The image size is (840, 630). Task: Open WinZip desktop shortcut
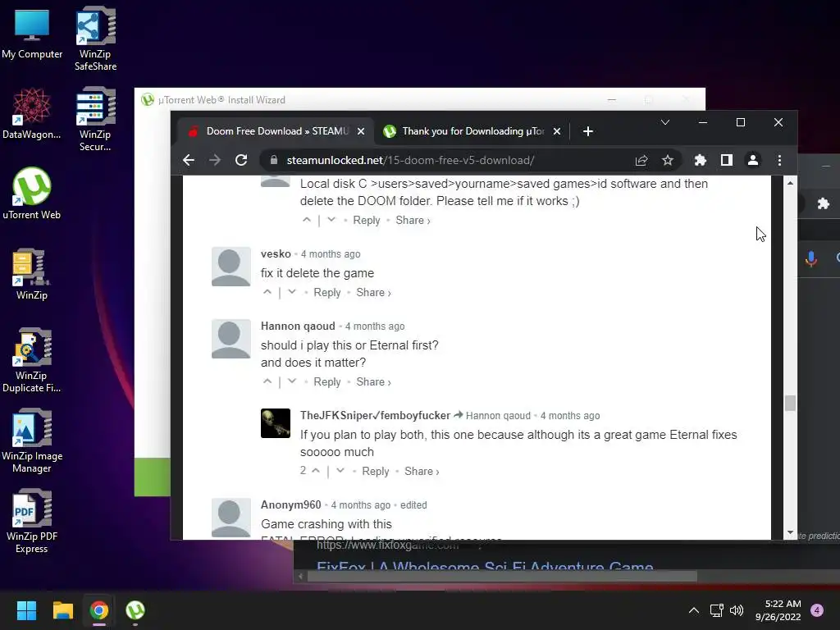32,274
